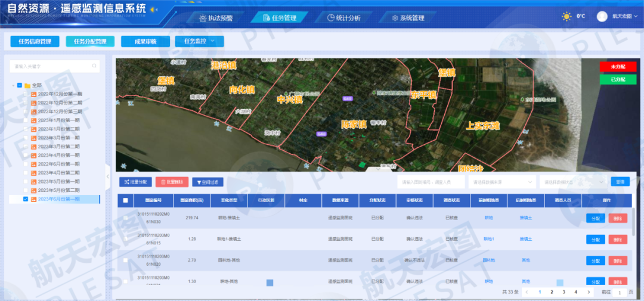Click the page number jump input field
Viewport: 644px width, 301px height.
point(620,293)
